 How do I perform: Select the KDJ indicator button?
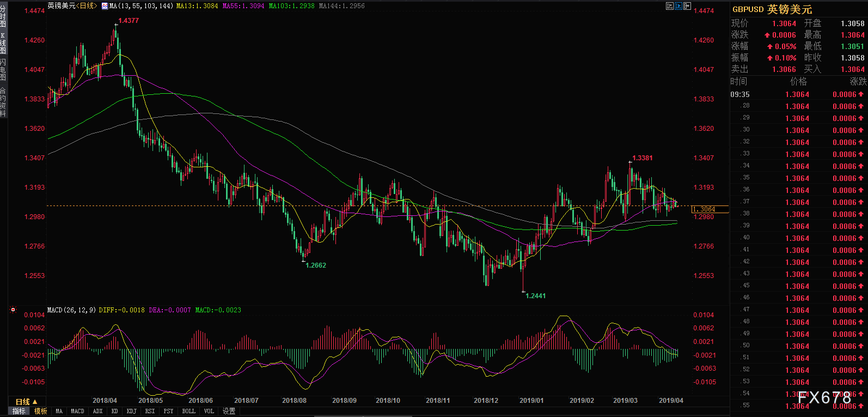131,411
